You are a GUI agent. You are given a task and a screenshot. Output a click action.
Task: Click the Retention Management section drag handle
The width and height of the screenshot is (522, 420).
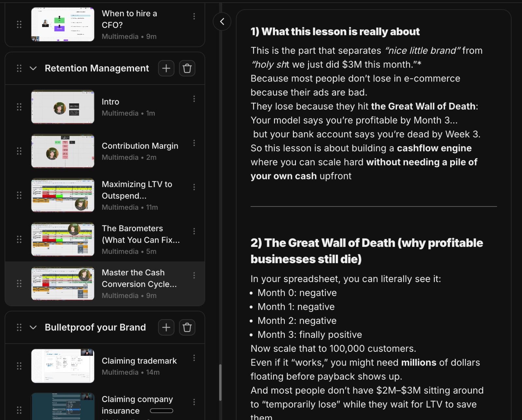click(19, 68)
